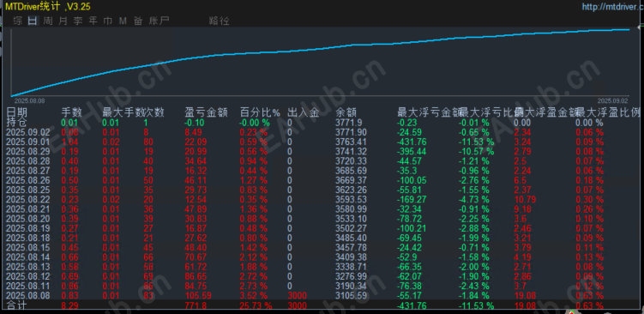Click the blue equity curve line
This screenshot has width=644, height=314.
click(321, 49)
